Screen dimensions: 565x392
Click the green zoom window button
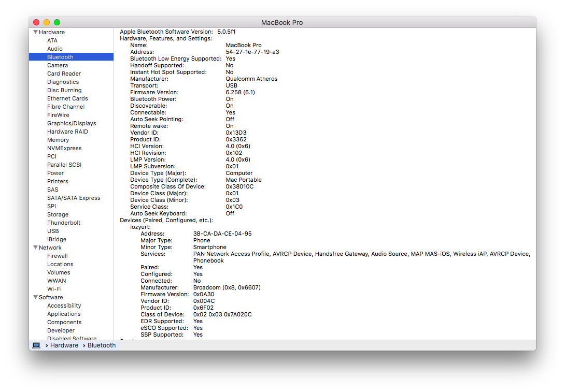click(x=57, y=22)
